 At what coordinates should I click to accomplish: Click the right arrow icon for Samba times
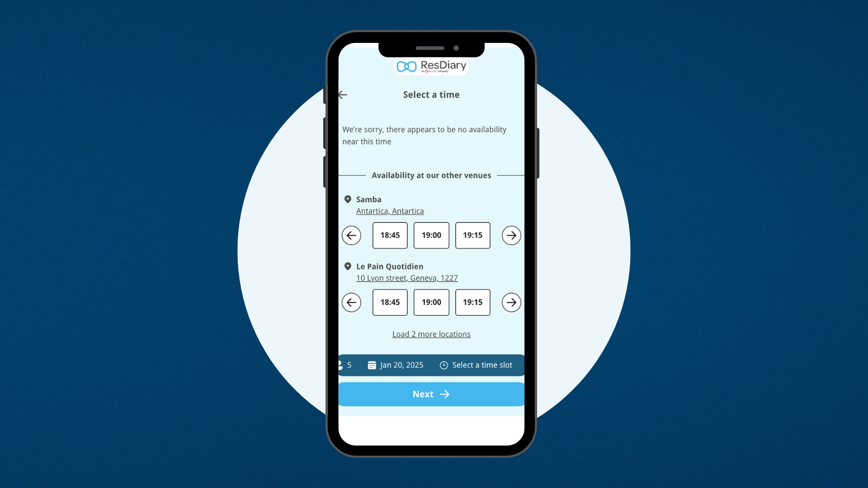tap(511, 235)
